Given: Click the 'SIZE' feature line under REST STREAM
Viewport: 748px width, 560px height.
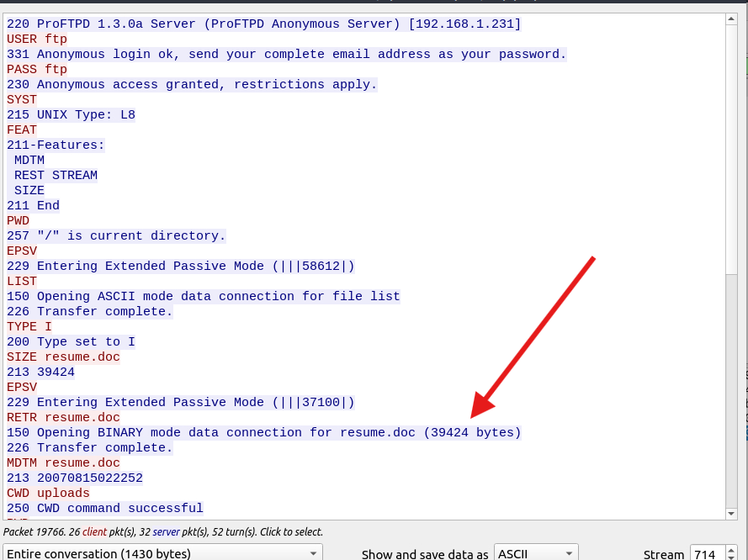Looking at the screenshot, I should (x=29, y=191).
